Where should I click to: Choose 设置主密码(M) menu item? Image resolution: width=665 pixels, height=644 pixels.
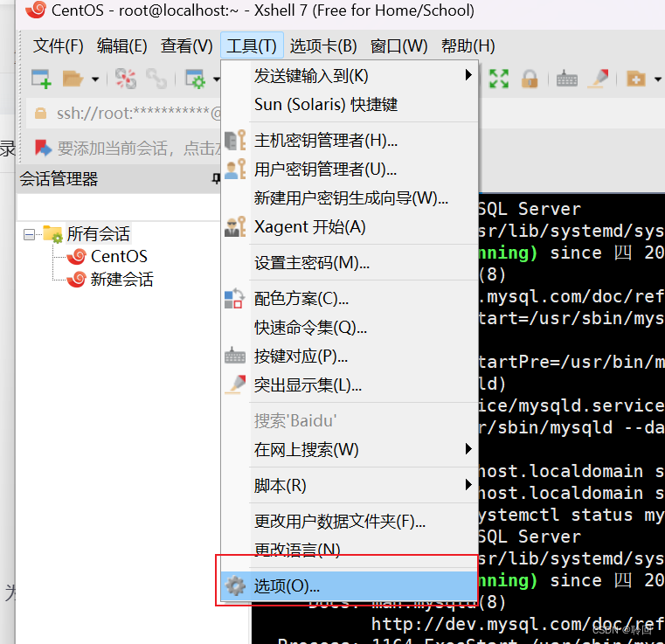[x=350, y=263]
